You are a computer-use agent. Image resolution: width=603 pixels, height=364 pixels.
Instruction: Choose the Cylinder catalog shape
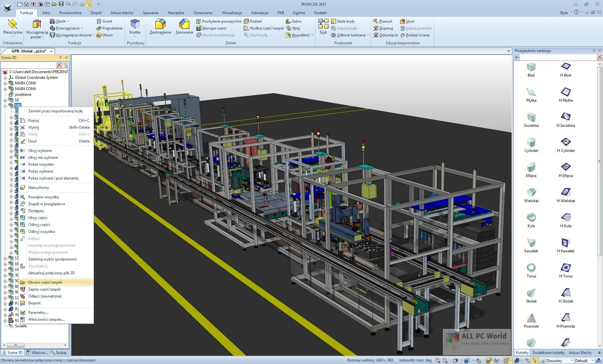[x=531, y=145]
